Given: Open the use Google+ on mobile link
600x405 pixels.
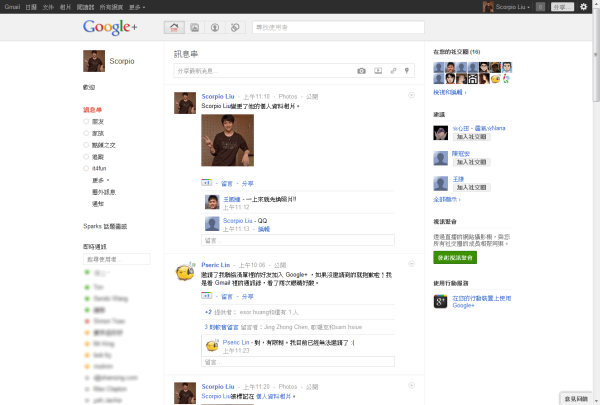Looking at the screenshot, I should pos(481,302).
